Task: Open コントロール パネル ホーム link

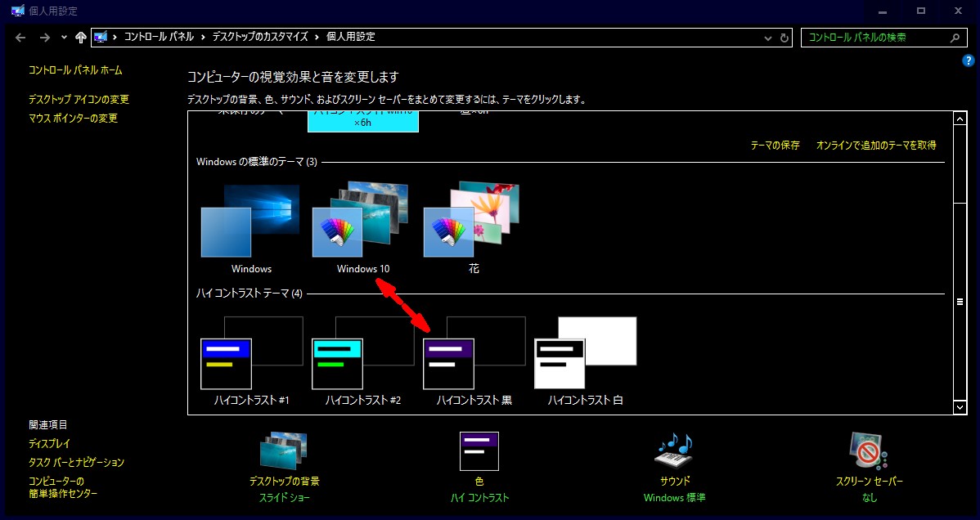Action: (75, 70)
